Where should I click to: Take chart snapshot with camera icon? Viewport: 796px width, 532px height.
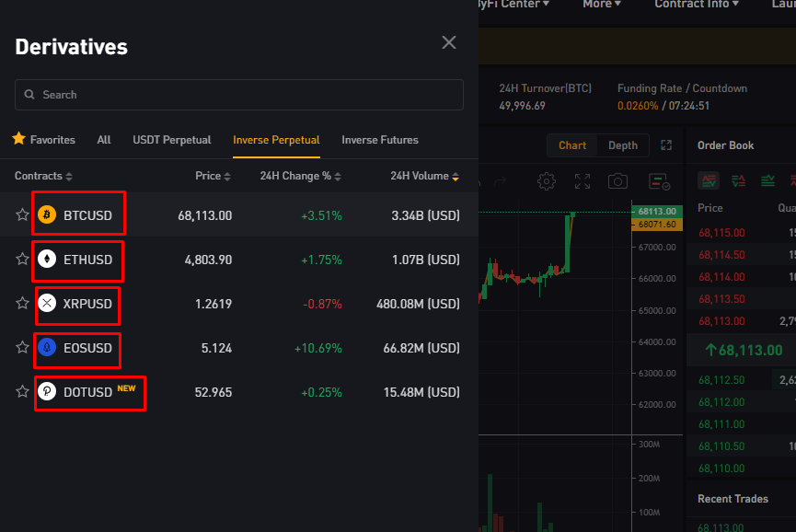(x=617, y=181)
